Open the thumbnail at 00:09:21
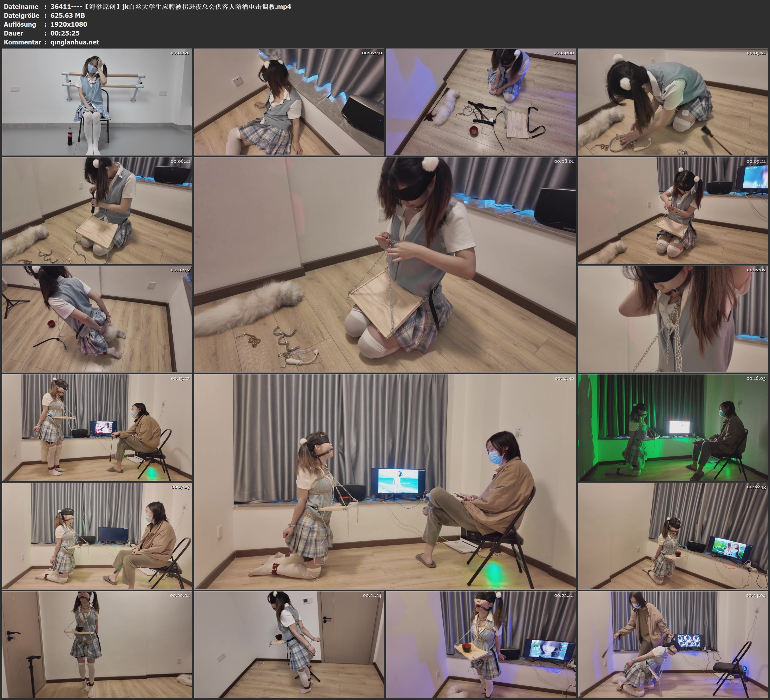The image size is (770, 700). click(x=673, y=210)
